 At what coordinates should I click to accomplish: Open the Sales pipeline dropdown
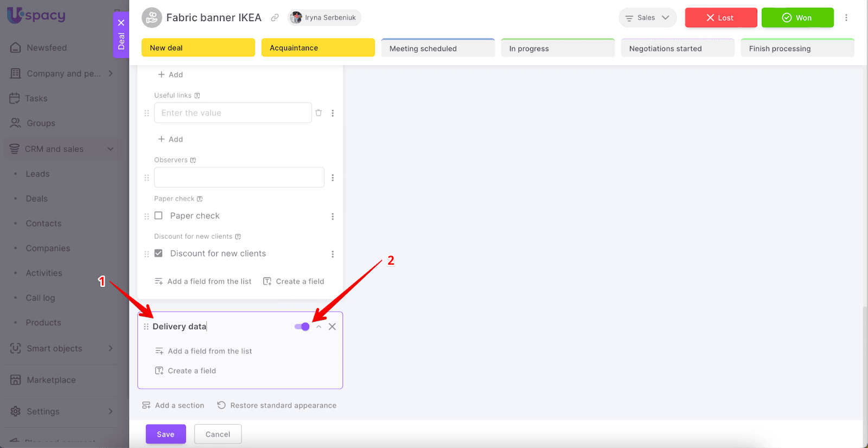tap(647, 18)
